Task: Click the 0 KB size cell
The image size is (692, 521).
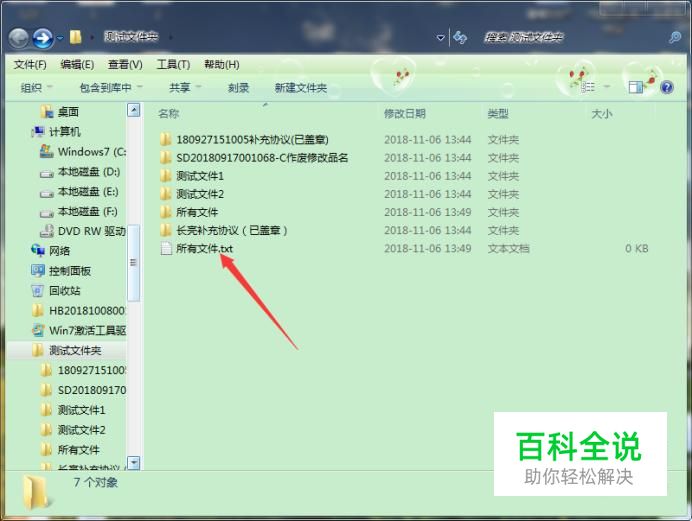Action: pos(636,249)
